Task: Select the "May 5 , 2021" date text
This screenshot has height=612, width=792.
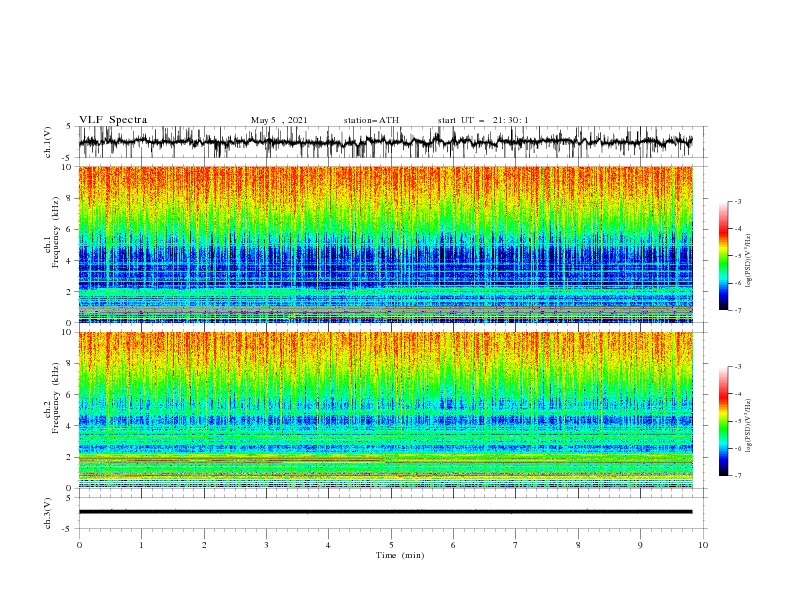Action: pos(279,120)
